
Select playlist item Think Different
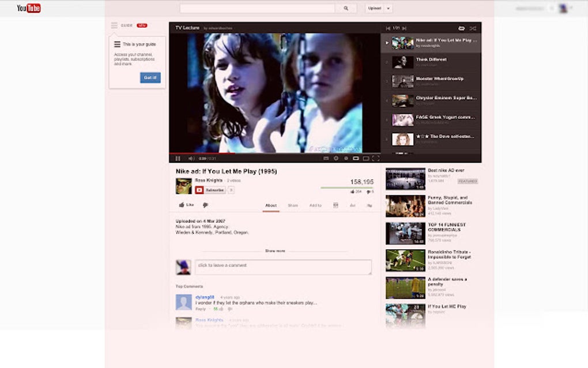431,62
